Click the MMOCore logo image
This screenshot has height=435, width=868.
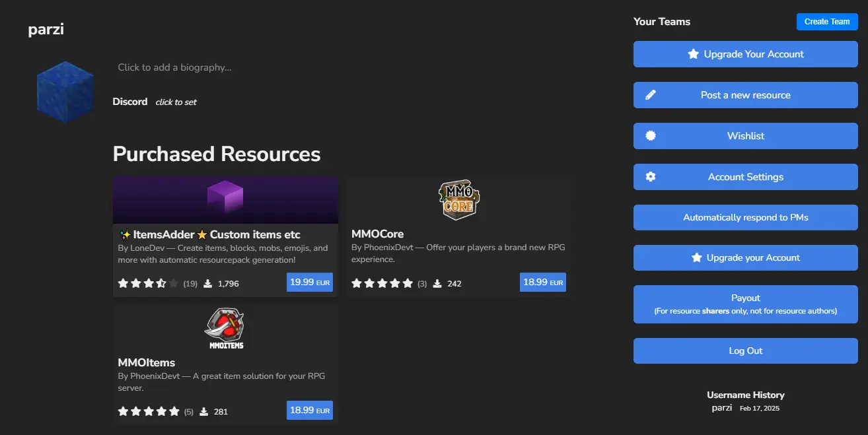[458, 200]
